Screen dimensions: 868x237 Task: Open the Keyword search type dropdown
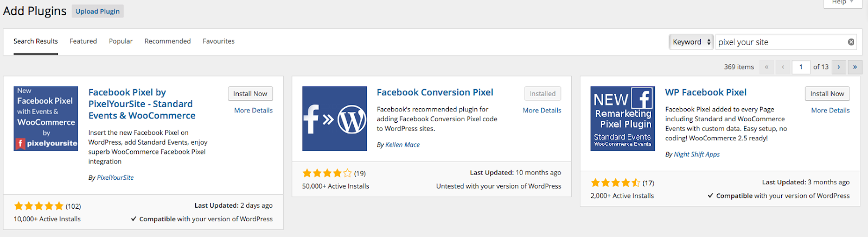pos(691,42)
